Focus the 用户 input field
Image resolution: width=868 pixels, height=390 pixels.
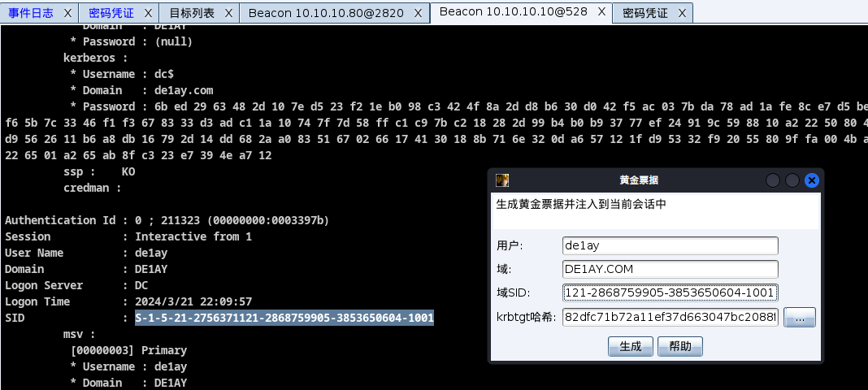[x=671, y=245]
